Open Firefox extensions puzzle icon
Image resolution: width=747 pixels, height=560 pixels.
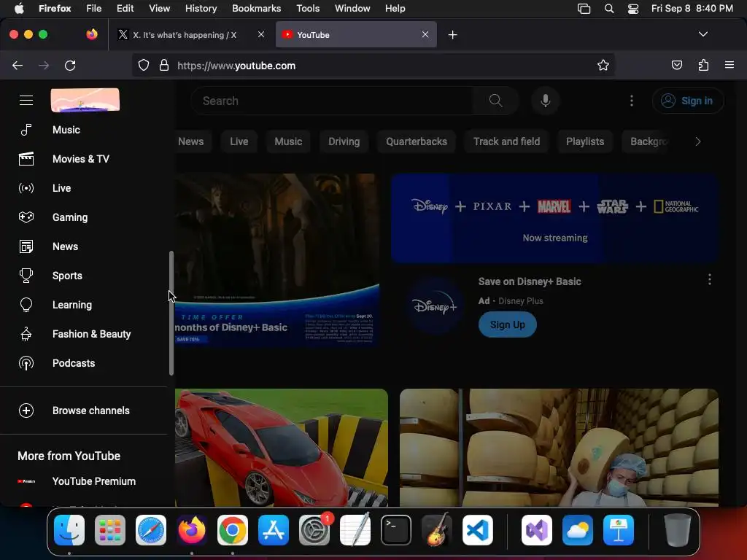[x=703, y=65]
